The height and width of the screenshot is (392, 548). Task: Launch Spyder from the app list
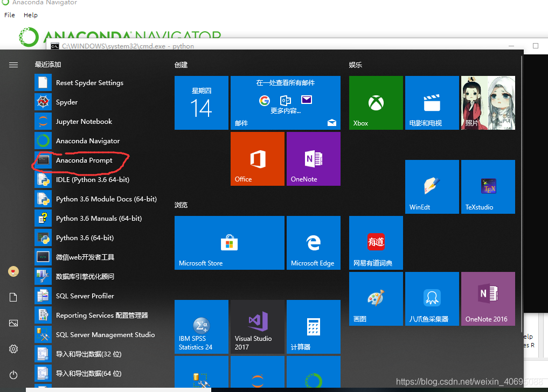click(96, 102)
